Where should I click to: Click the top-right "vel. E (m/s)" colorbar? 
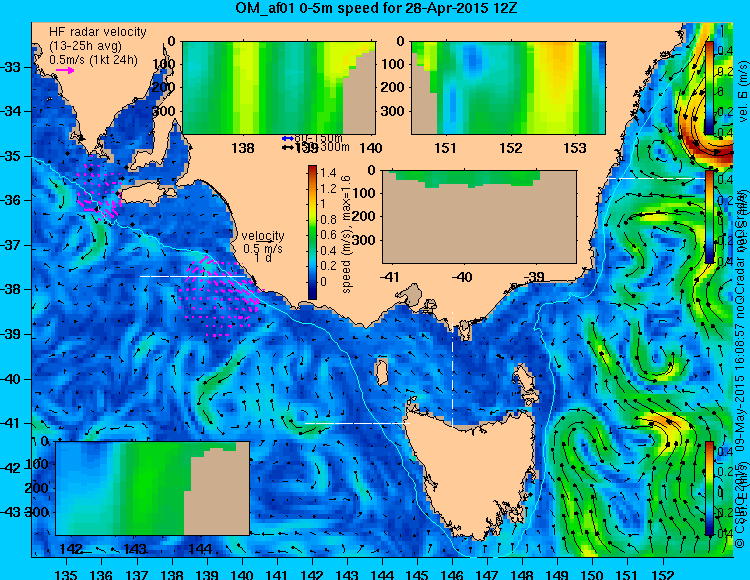pyautogui.click(x=709, y=88)
